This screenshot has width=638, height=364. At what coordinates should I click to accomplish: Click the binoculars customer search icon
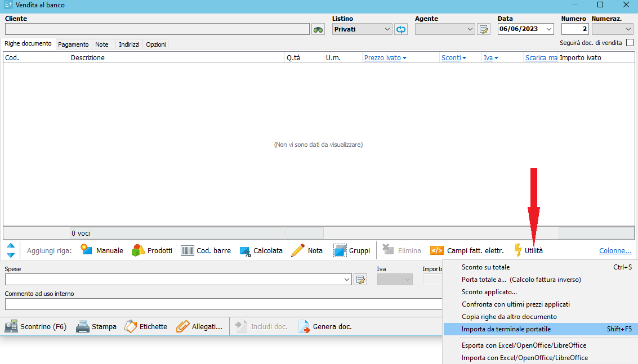pyautogui.click(x=318, y=29)
